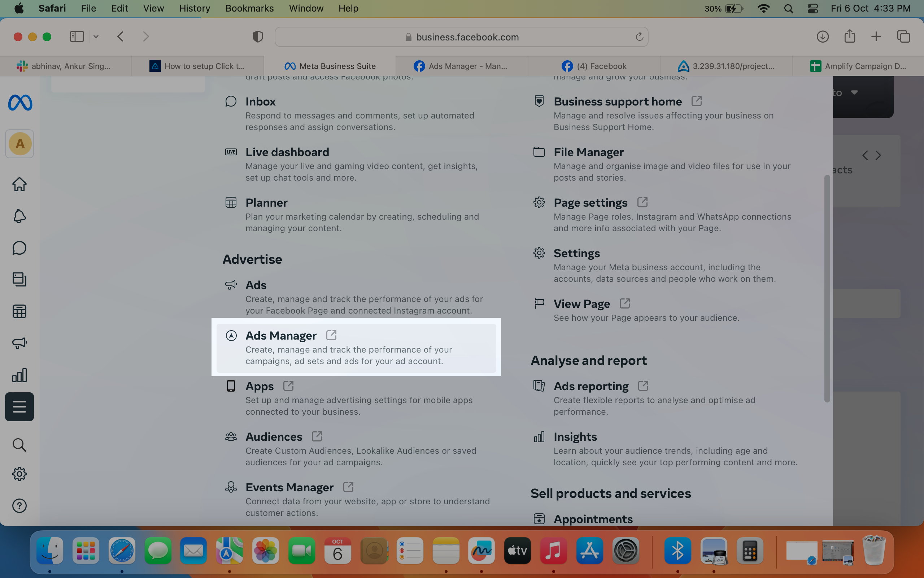This screenshot has height=578, width=924.
Task: Switch to the (4) Facebook tab
Action: (x=594, y=66)
